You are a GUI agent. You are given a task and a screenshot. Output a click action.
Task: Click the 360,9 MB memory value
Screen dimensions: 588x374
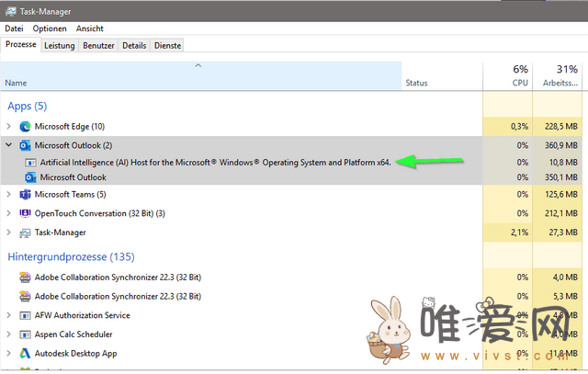click(x=561, y=145)
